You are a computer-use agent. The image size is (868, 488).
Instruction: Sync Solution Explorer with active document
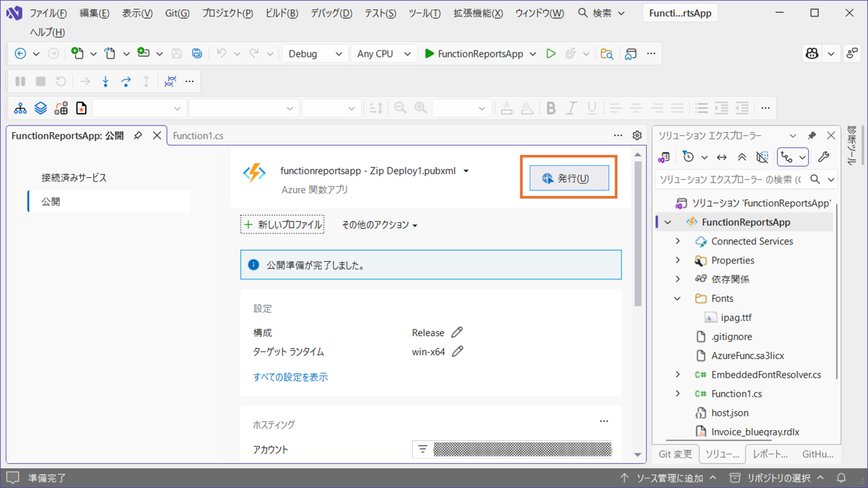tap(721, 157)
